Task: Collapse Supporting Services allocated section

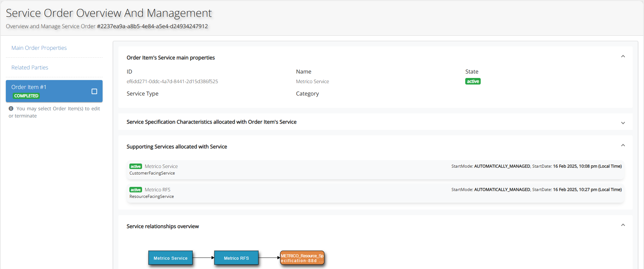Action: pos(623,145)
